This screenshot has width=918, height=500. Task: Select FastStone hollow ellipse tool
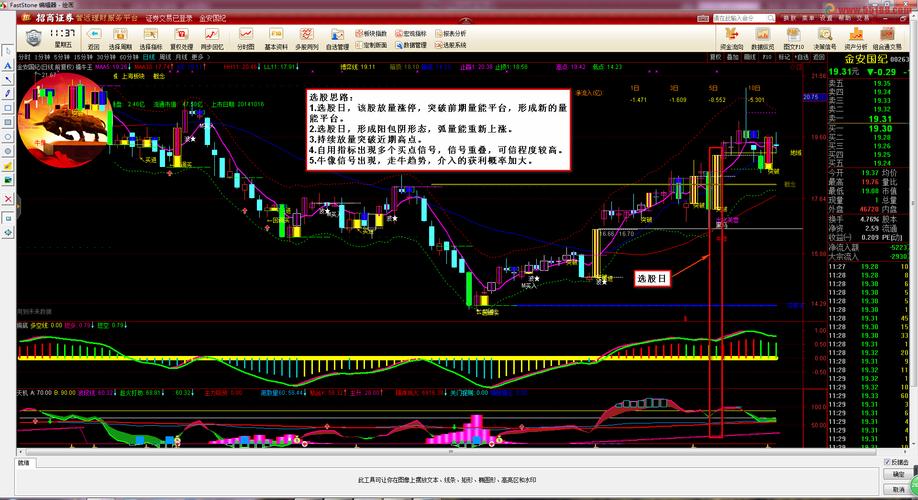tap(8, 137)
